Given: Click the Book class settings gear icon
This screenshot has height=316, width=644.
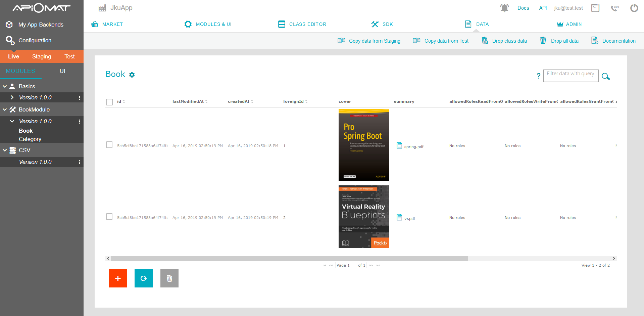Looking at the screenshot, I should (132, 75).
